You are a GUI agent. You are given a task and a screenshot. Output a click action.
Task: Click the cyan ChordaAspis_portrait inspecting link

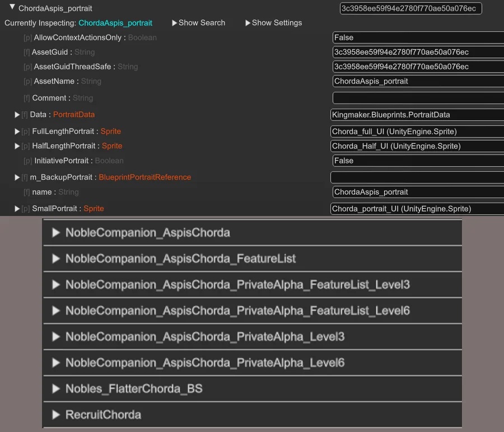[115, 23]
